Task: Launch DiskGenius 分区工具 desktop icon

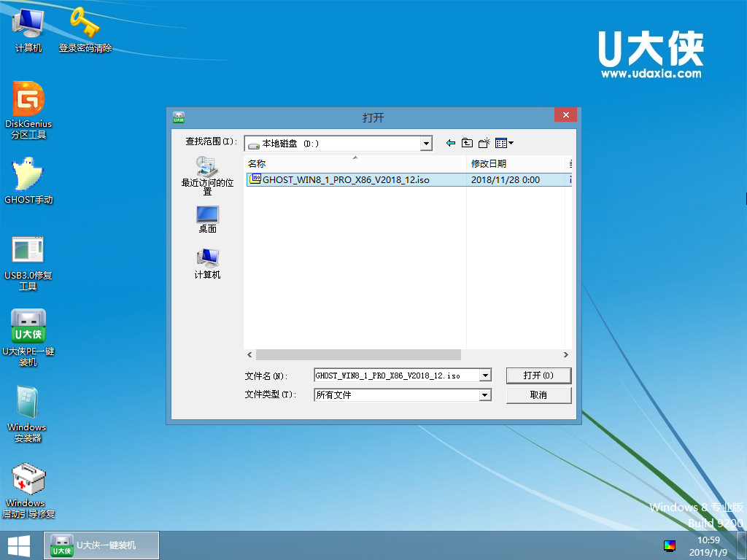Action: point(28,110)
